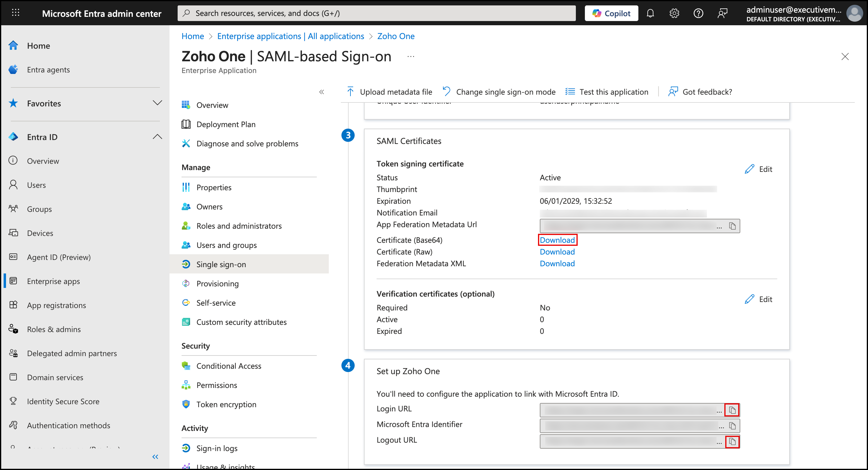Viewport: 868px width, 470px height.
Task: Focus the search resources input field
Action: click(376, 14)
